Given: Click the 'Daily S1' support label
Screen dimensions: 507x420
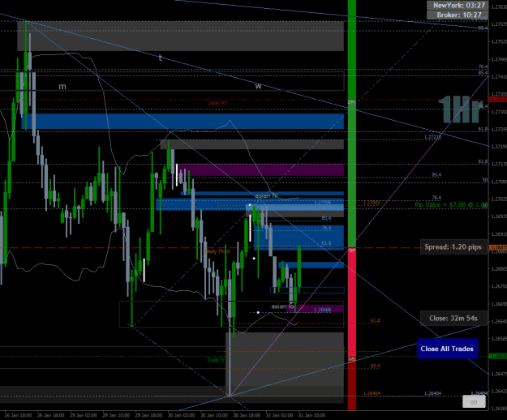Looking at the screenshot, I should 217,360.
